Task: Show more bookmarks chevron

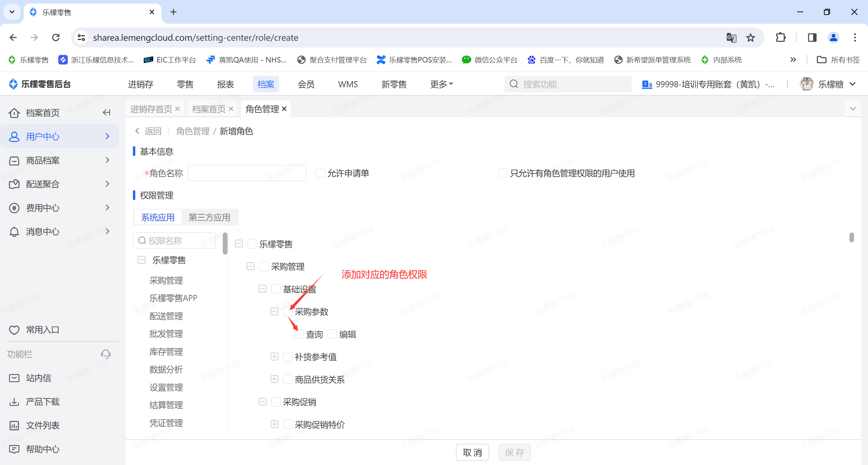Action: click(x=793, y=60)
